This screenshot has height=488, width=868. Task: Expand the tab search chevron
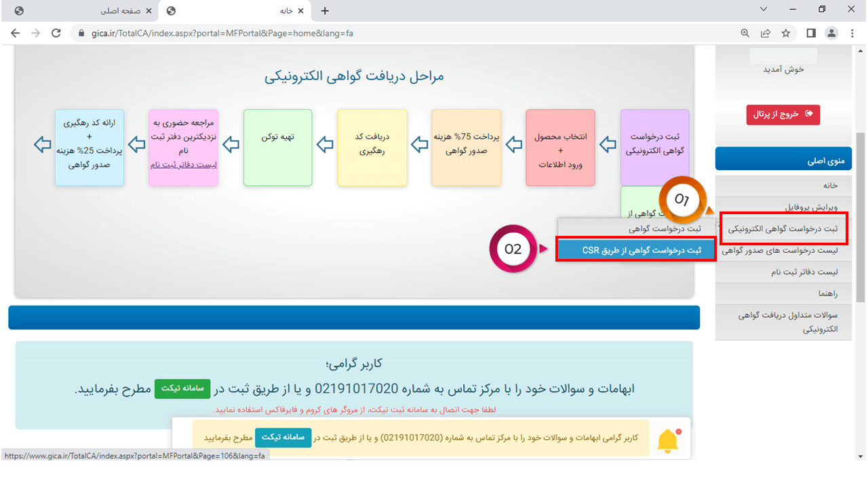click(764, 9)
